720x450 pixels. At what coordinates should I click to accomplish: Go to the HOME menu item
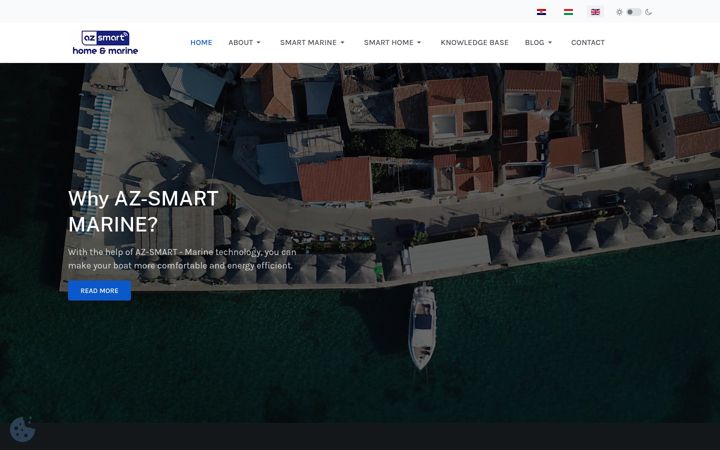[201, 42]
